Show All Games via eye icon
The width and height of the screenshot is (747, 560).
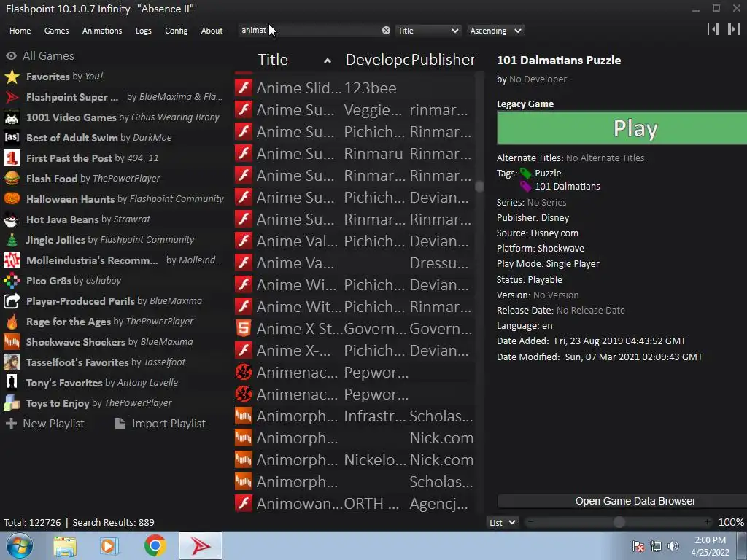tap(11, 56)
